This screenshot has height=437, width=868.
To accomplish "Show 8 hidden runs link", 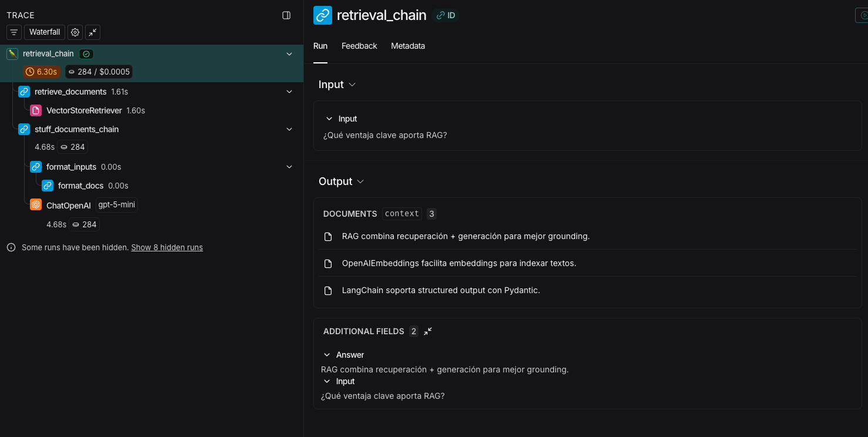I will pos(167,248).
